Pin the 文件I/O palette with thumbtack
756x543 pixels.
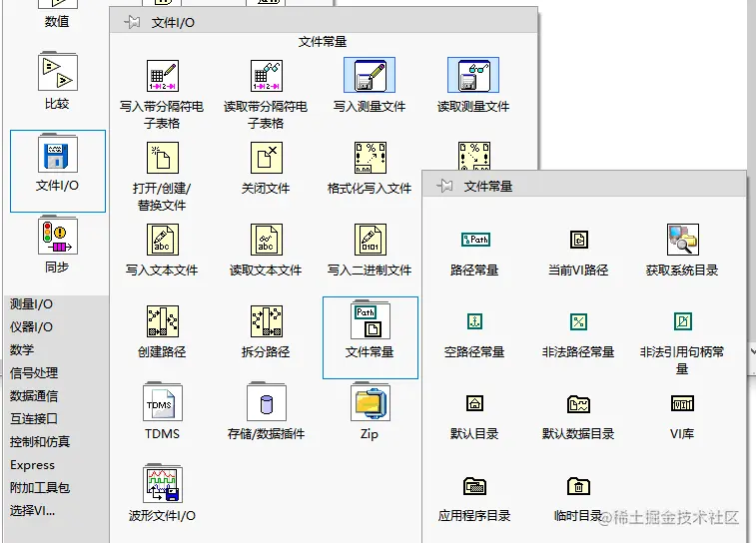[132, 22]
